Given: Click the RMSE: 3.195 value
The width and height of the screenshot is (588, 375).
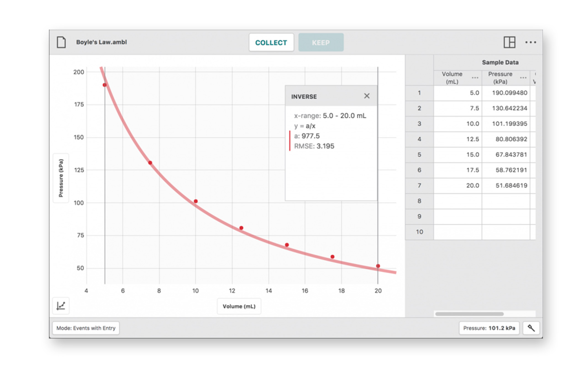Looking at the screenshot, I should tap(314, 146).
